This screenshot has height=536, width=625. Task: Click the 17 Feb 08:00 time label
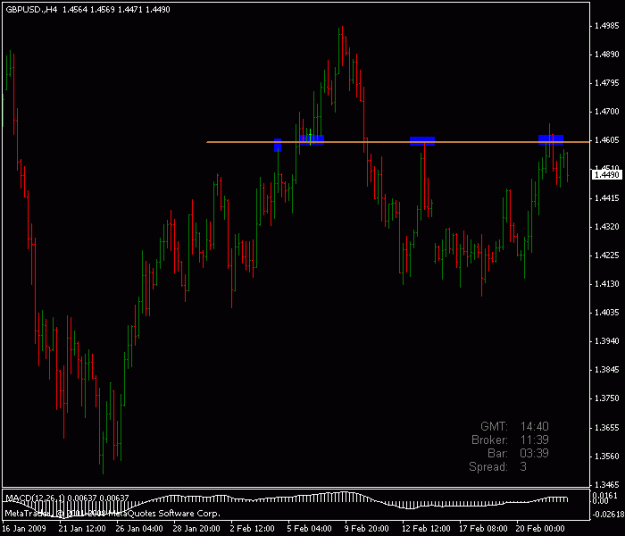tap(483, 529)
